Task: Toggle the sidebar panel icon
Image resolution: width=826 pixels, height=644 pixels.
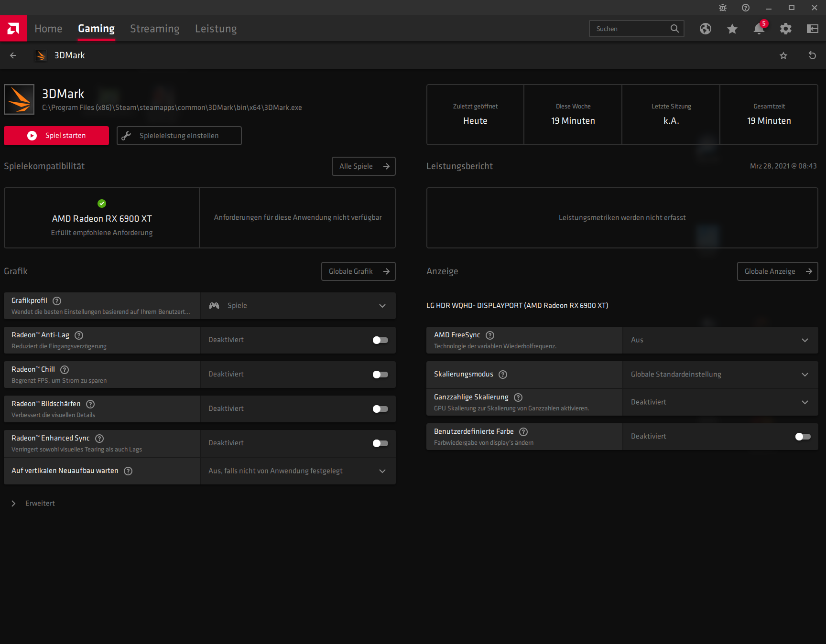Action: (813, 29)
